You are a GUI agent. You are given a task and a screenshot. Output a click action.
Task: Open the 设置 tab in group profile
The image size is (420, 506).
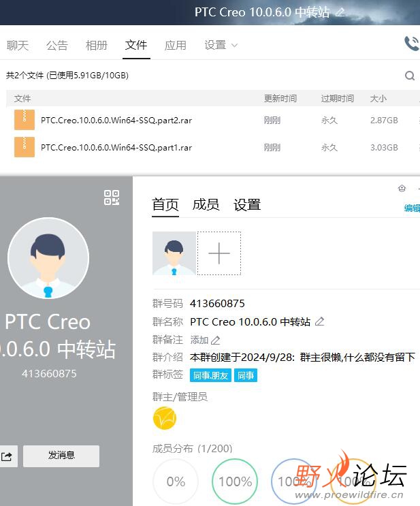coord(247,204)
